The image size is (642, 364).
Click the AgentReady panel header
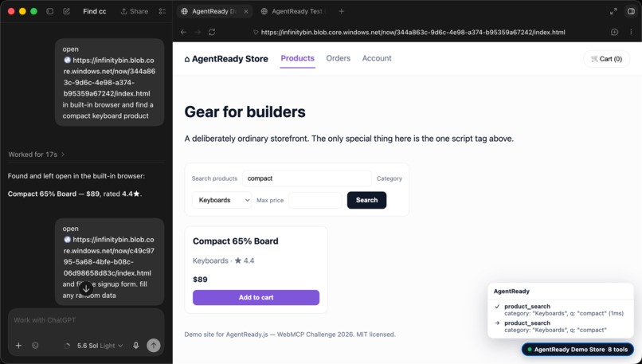(x=511, y=291)
